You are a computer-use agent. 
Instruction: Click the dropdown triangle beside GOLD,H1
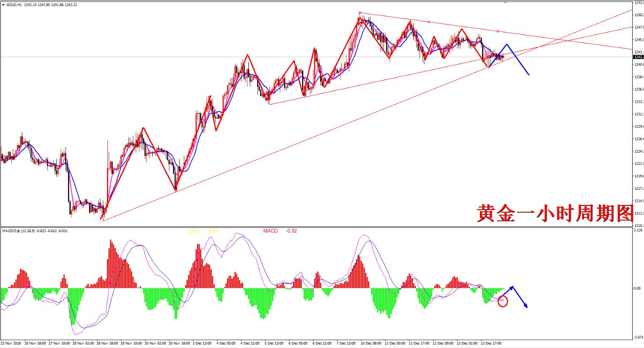point(3,4)
